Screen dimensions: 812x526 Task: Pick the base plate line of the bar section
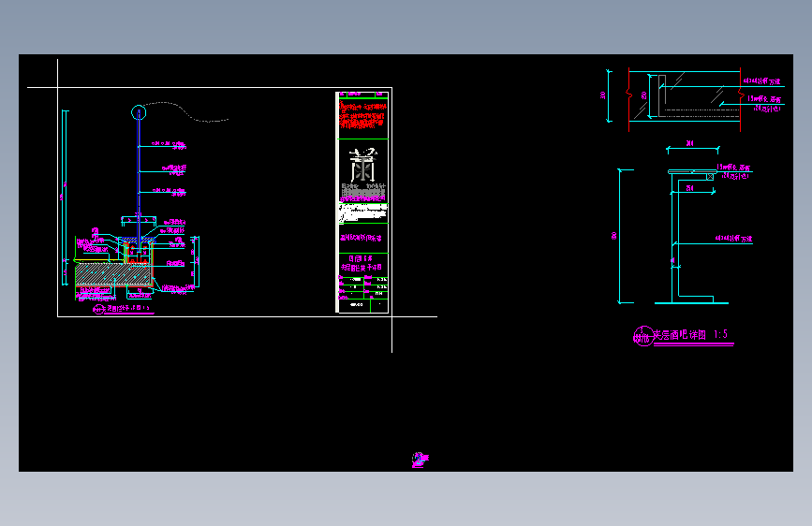[691, 303]
